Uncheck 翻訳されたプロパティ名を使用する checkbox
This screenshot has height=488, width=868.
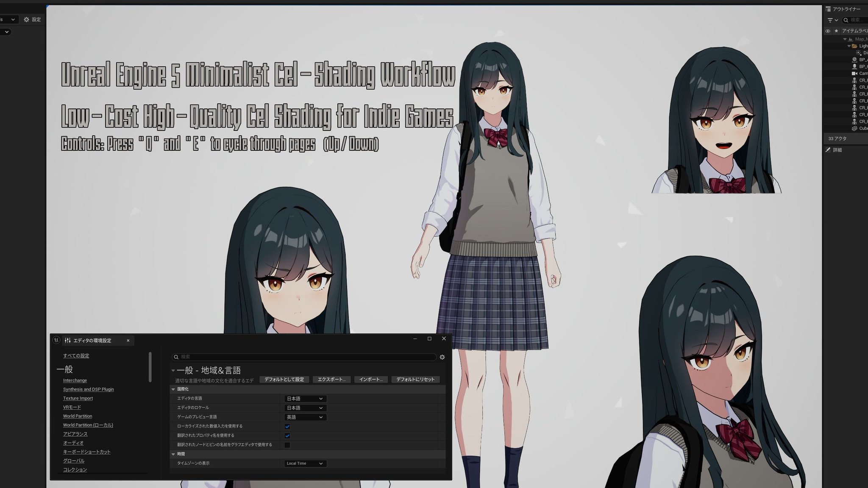click(287, 436)
